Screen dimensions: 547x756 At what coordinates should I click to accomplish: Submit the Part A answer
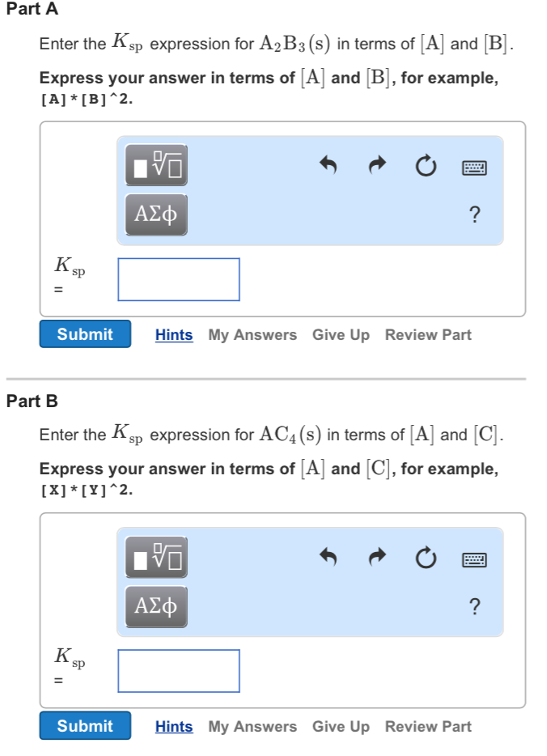point(84,334)
